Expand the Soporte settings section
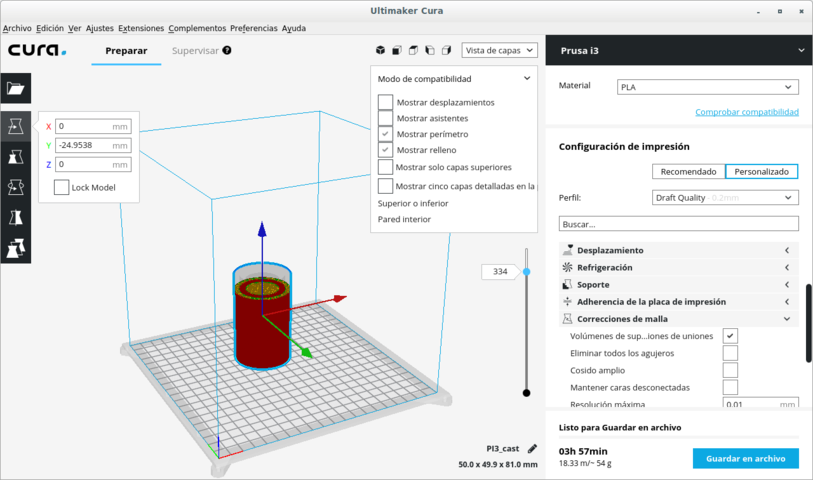This screenshot has height=480, width=813. (x=679, y=285)
